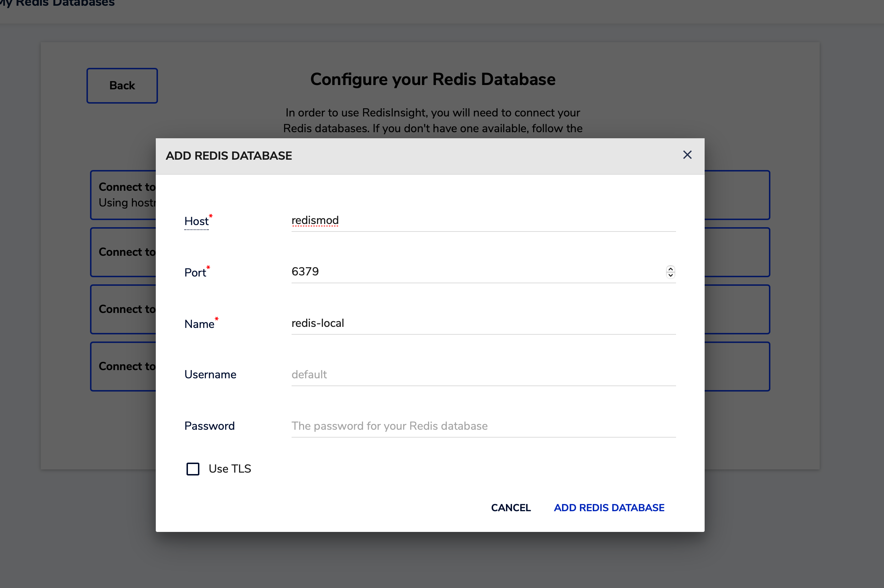Screen dimensions: 884x588
Task: Confirm with ADD REDIS DATABASE button
Action: coord(609,507)
